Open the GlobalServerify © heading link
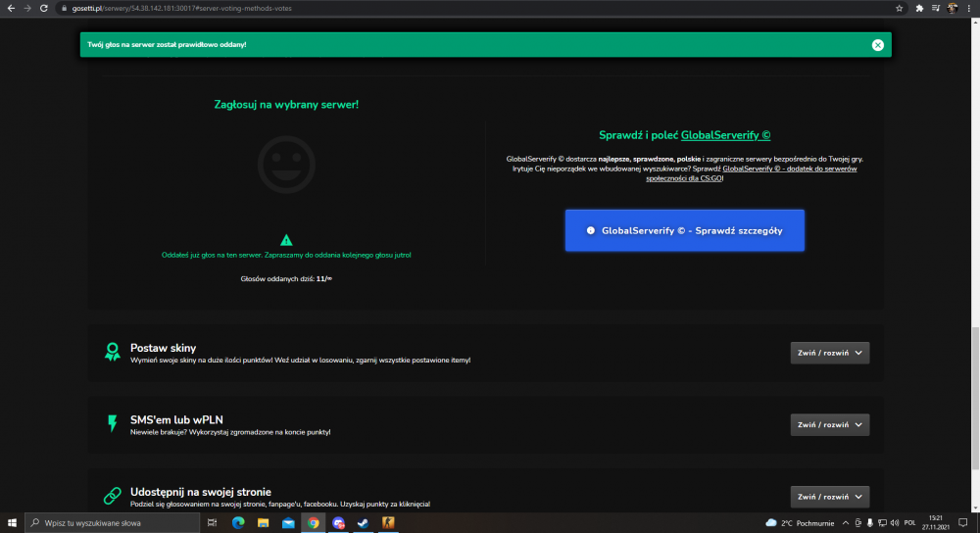 tap(725, 135)
